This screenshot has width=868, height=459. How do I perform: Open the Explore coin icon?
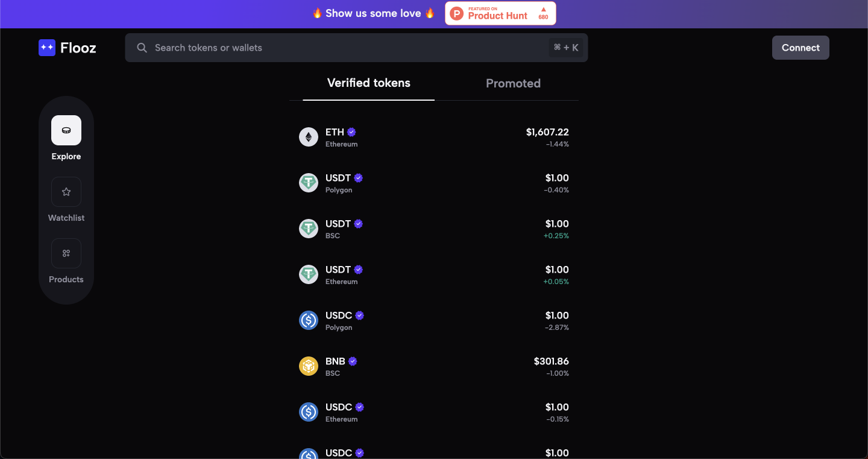pos(66,130)
